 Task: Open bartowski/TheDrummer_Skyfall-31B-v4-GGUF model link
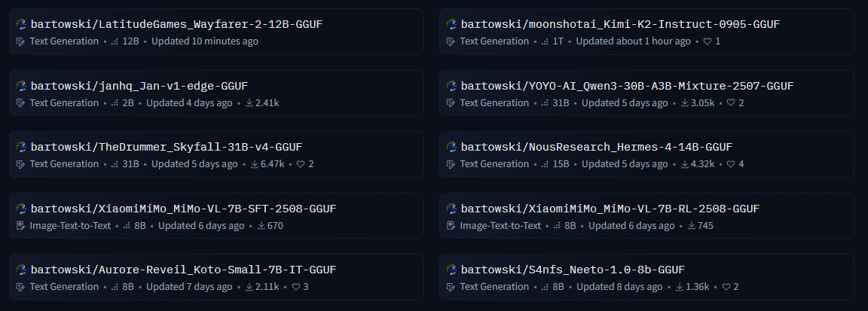tap(167, 147)
